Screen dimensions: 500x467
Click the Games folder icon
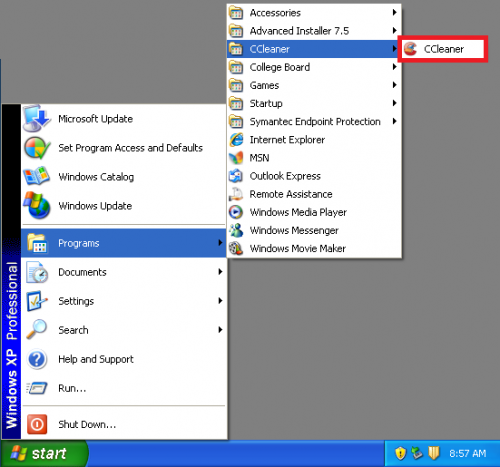(236, 85)
